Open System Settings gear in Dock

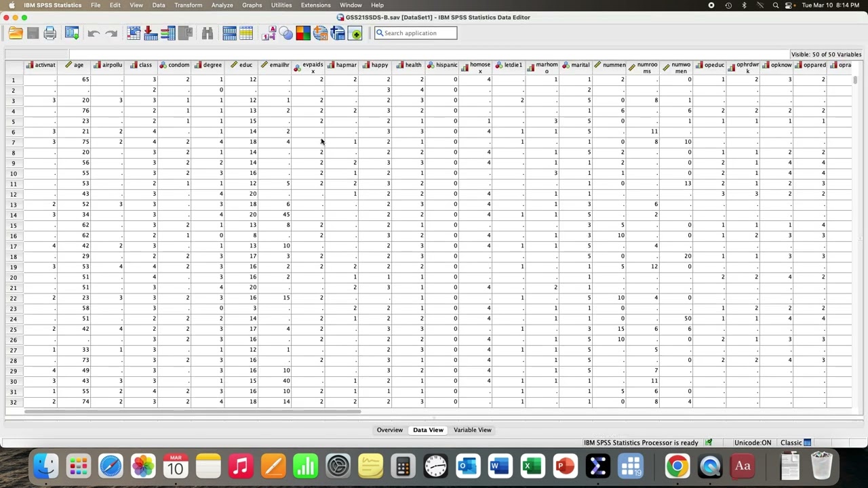(338, 466)
